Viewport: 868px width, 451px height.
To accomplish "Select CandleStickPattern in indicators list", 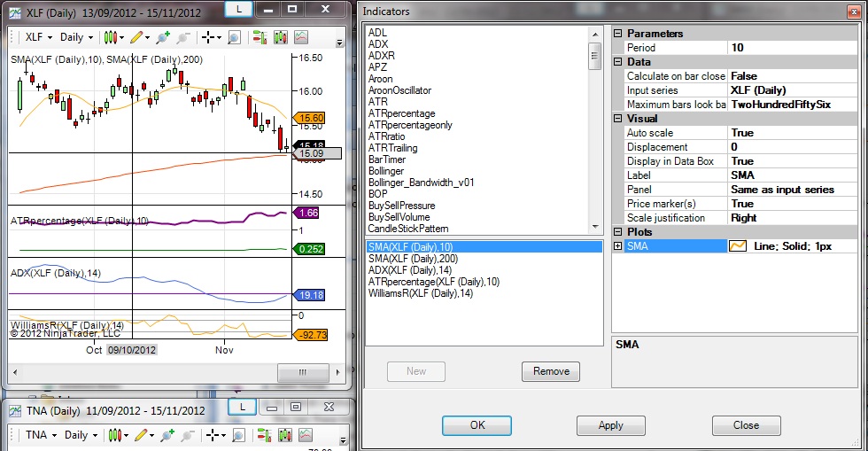I will point(408,229).
